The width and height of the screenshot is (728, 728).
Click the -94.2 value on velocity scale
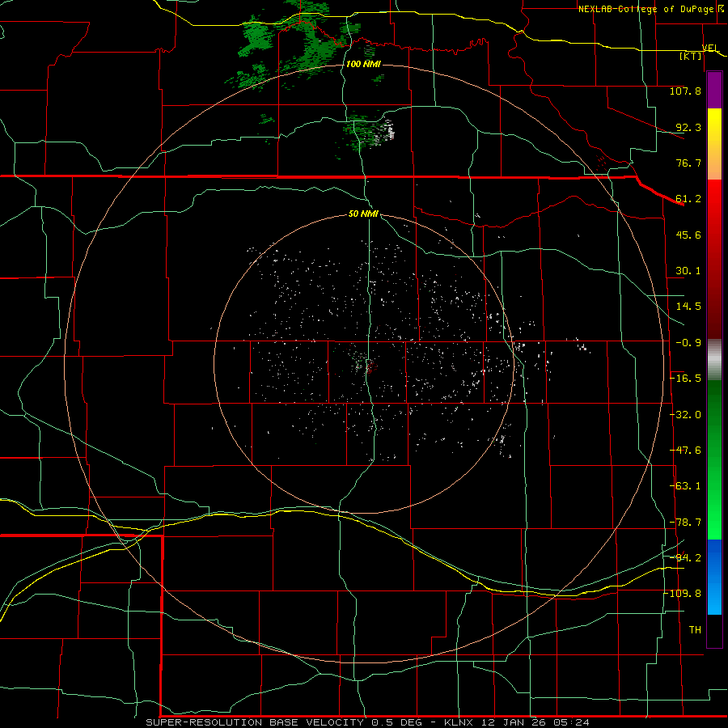pyautogui.click(x=685, y=558)
